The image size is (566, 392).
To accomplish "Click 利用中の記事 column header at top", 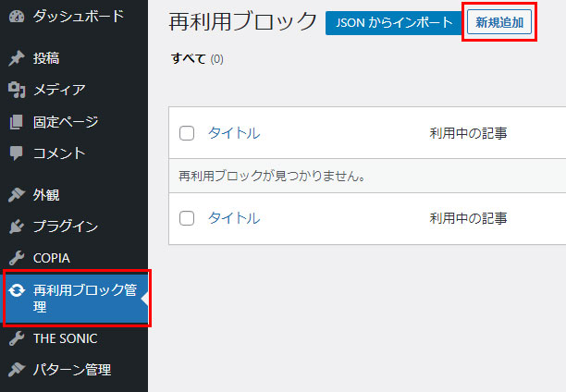I will tap(468, 133).
